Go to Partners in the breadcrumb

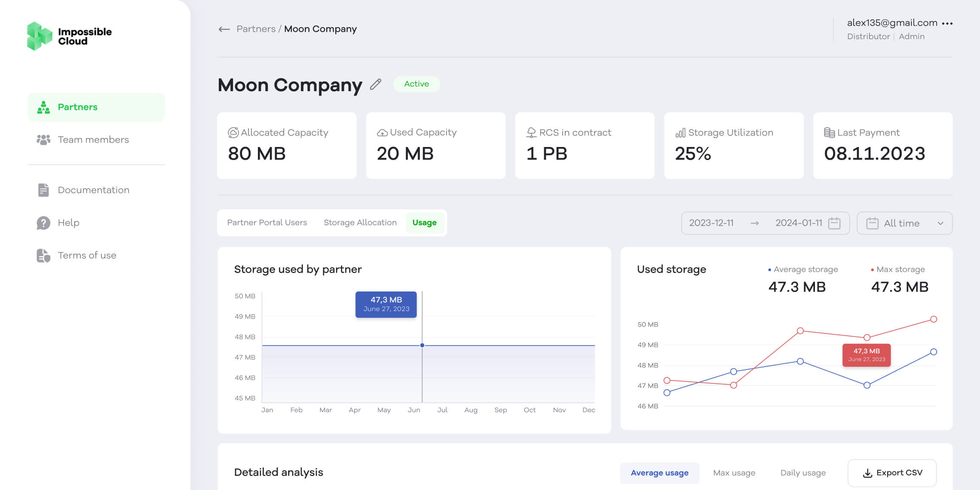pos(256,29)
